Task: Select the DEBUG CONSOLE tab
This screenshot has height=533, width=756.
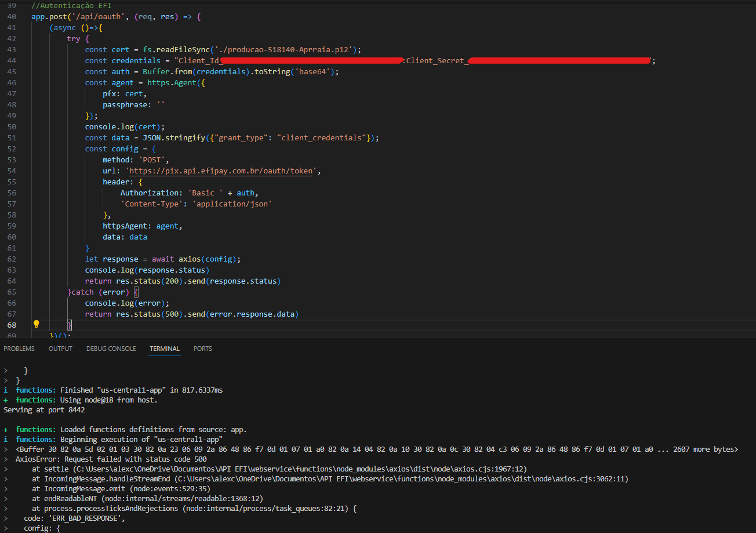Action: [x=111, y=349]
